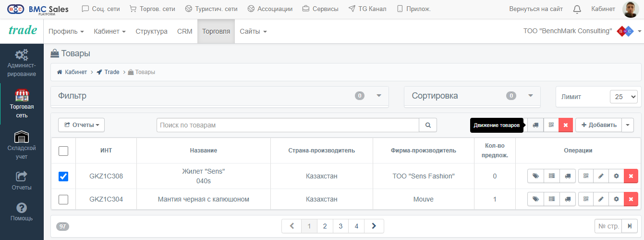
Task: Toggle the select-all checkbox in the table header
Action: click(x=63, y=151)
